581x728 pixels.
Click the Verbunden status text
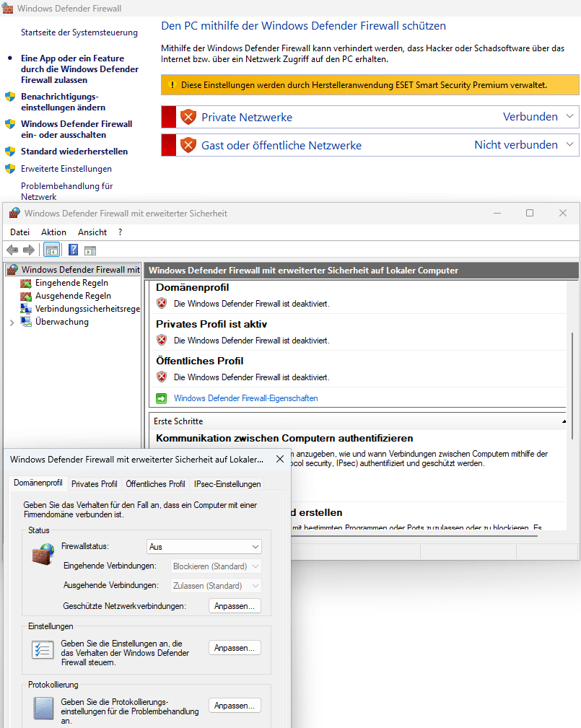point(530,117)
